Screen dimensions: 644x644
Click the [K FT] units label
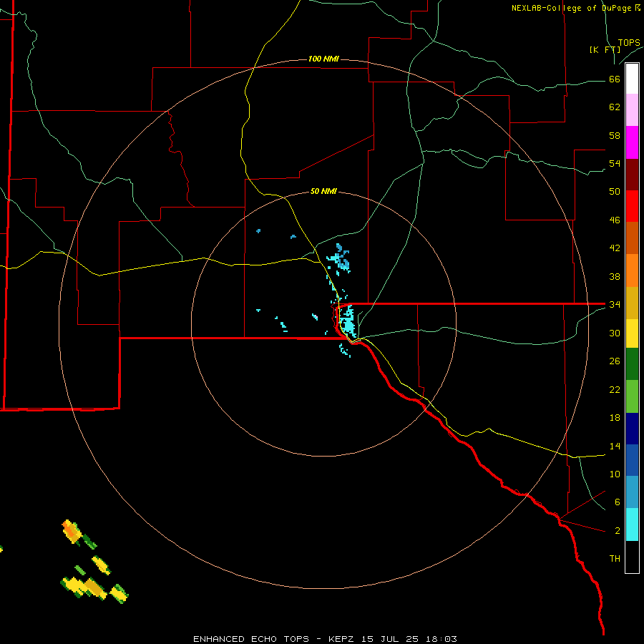[605, 49]
